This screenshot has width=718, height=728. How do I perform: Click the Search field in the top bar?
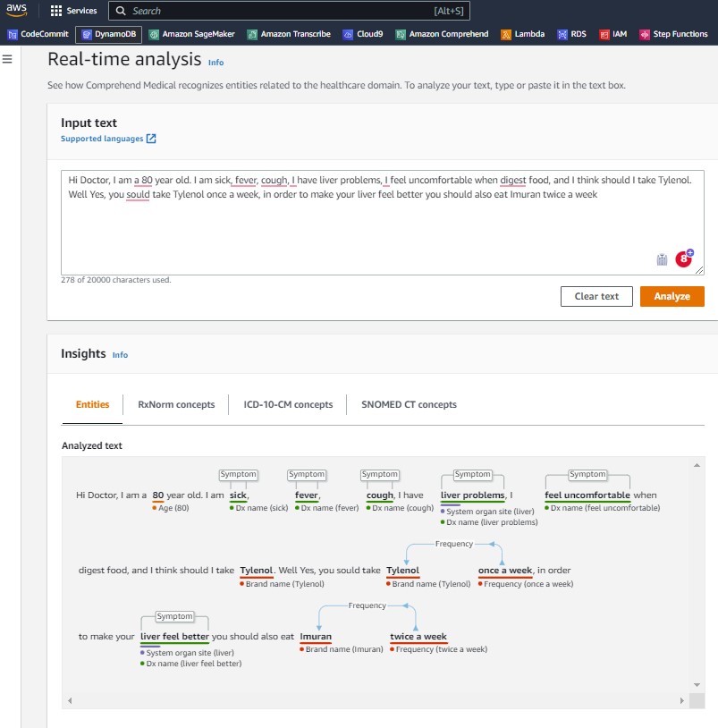coord(289,11)
